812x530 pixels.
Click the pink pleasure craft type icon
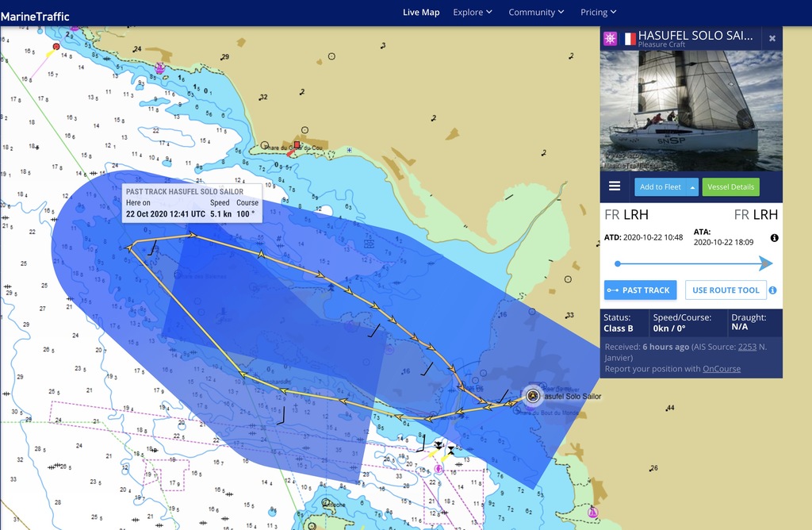[610, 38]
